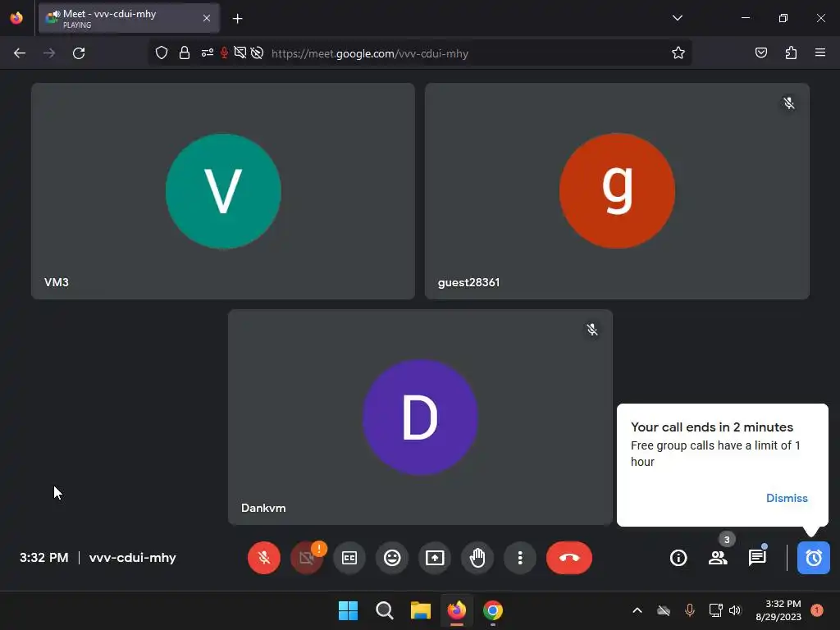Open a new Firefox tab
Viewport: 840px width, 630px height.
(x=237, y=19)
